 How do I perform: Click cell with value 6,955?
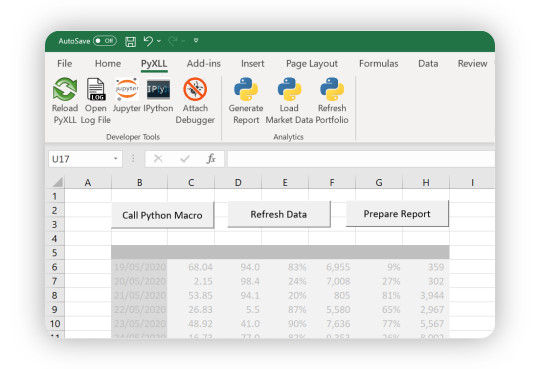[x=332, y=267]
